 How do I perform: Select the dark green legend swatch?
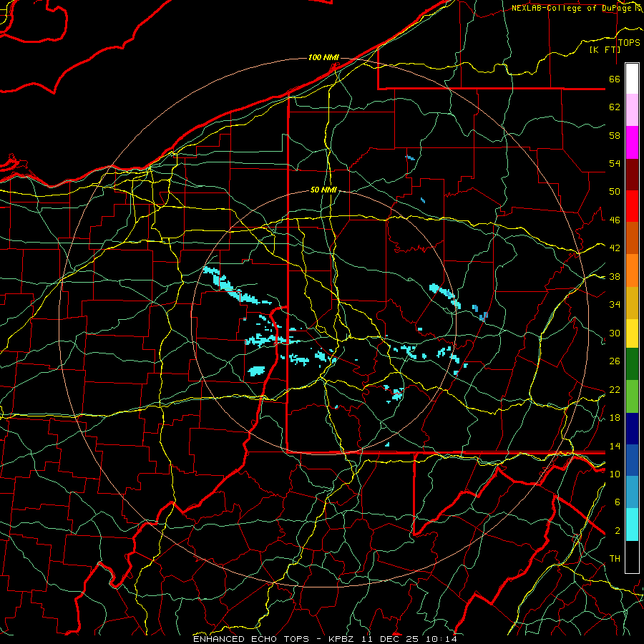coord(632,364)
